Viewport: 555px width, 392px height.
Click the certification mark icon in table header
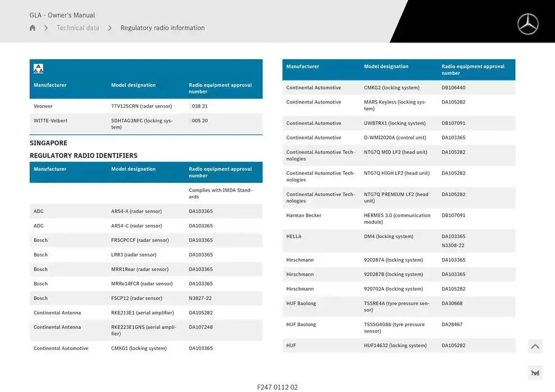[38, 68]
